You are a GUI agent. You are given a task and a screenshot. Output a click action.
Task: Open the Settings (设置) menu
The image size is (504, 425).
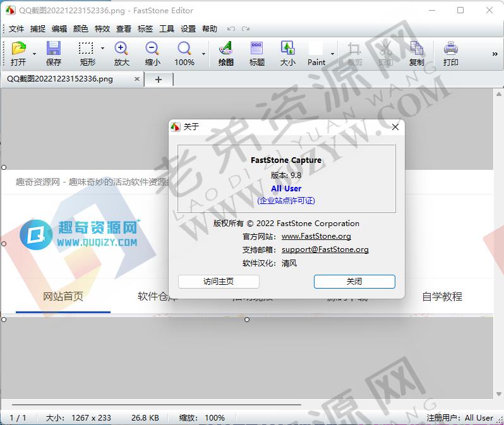point(188,29)
